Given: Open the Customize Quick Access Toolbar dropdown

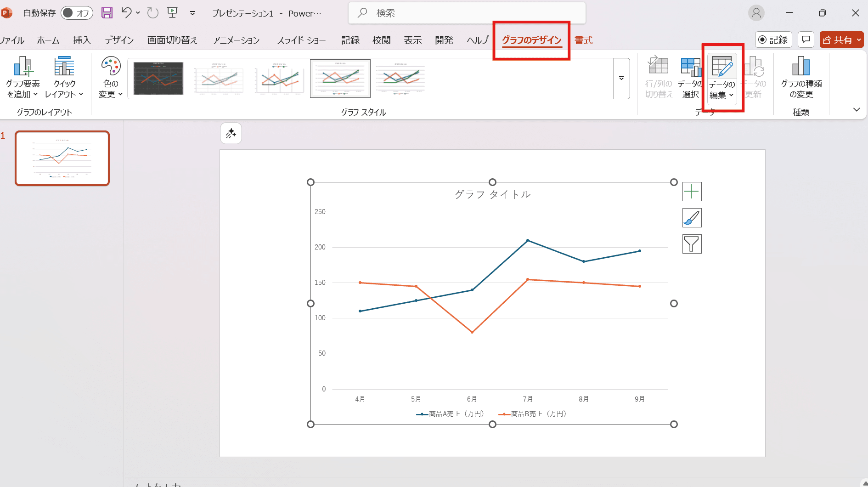Looking at the screenshot, I should 192,13.
